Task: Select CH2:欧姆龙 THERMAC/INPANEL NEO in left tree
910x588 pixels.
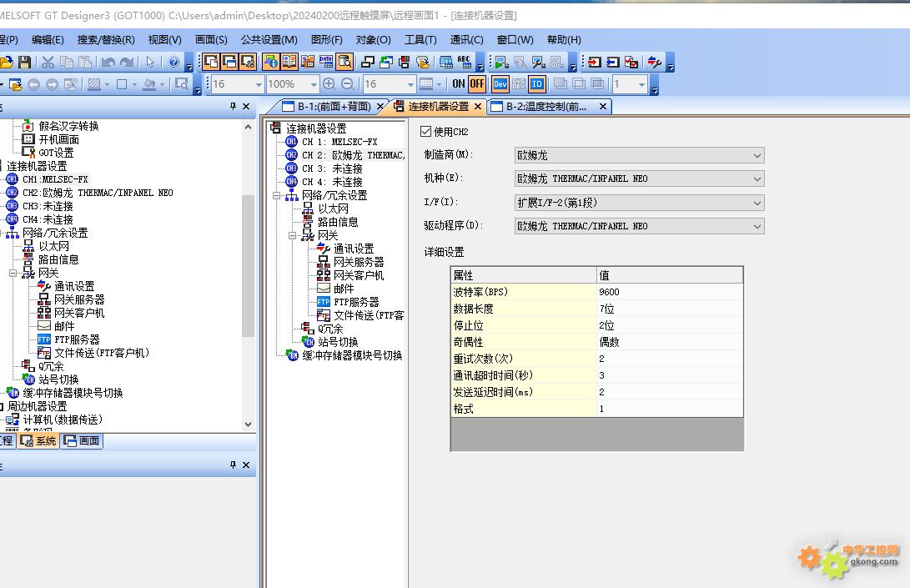Action: click(98, 193)
